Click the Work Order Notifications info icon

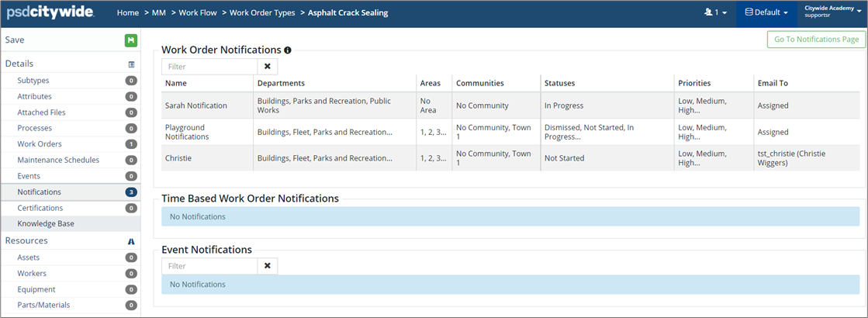click(288, 50)
